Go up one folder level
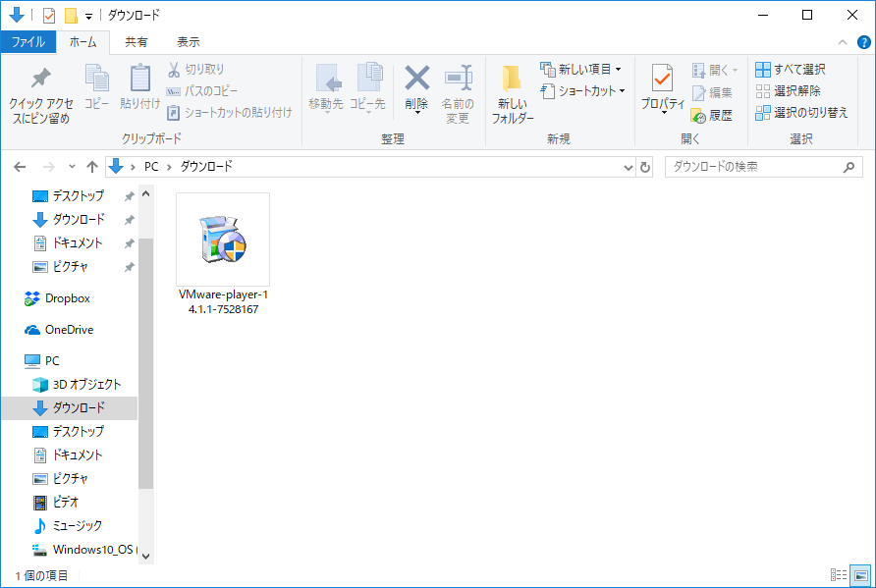Viewport: 876px width, 588px height. [92, 167]
